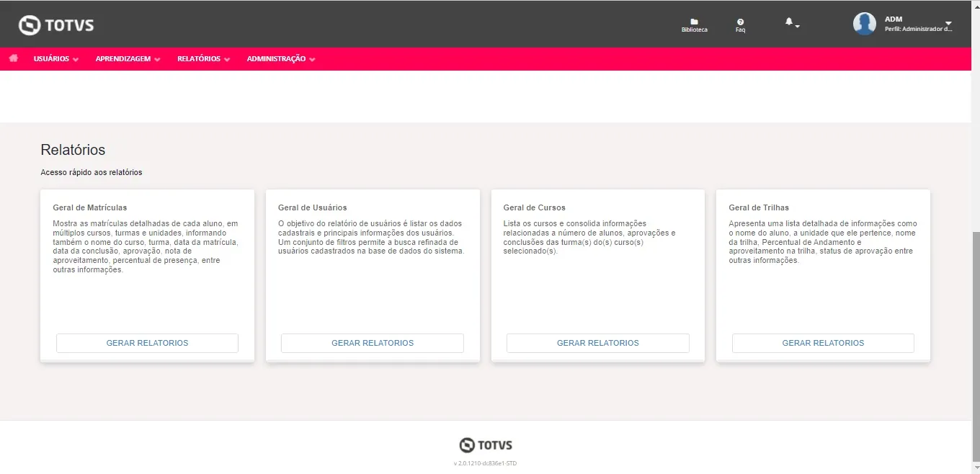Viewport: 980px width, 474px height.
Task: Go to home via the house icon
Action: [13, 58]
